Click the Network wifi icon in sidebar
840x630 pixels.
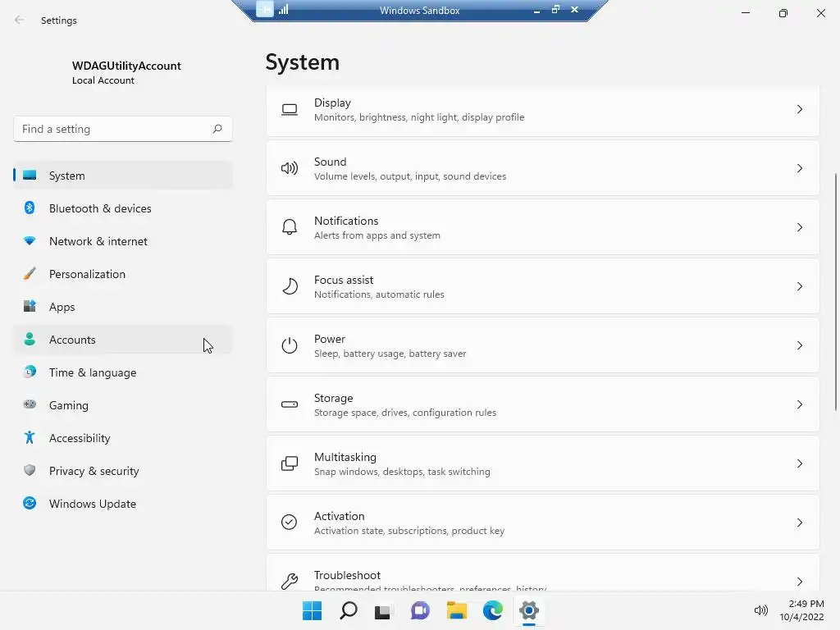[30, 241]
